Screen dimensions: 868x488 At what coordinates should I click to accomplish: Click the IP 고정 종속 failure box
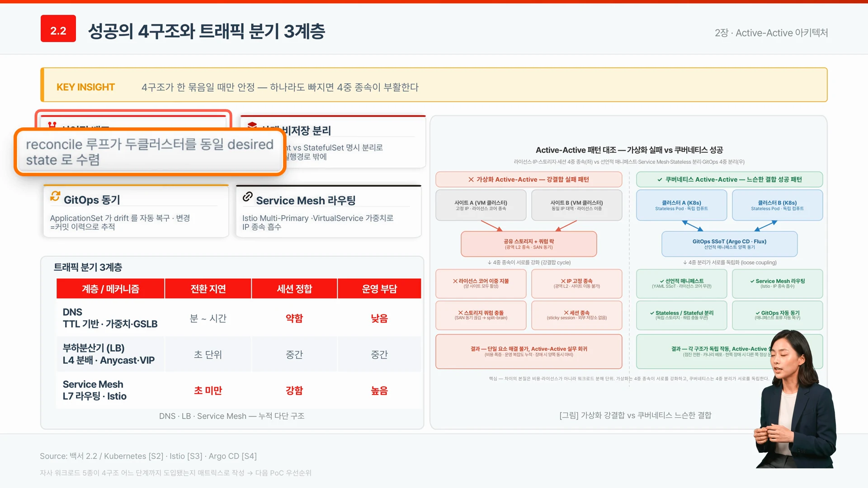(x=577, y=283)
